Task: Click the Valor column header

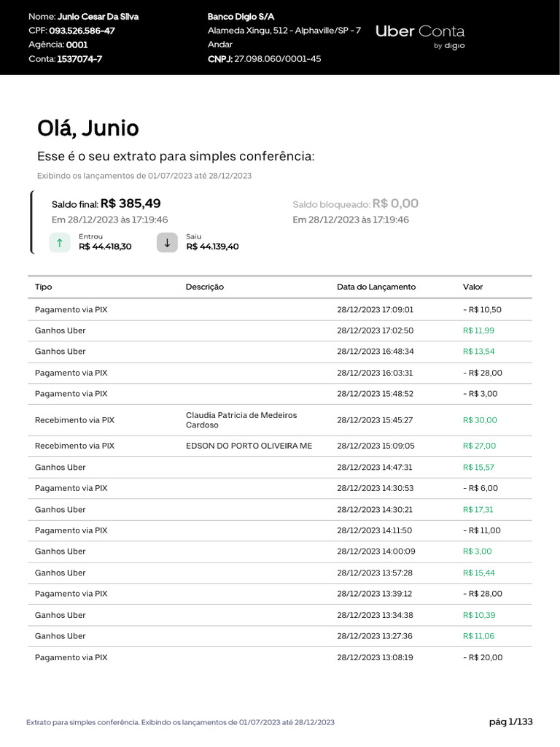Action: (472, 287)
